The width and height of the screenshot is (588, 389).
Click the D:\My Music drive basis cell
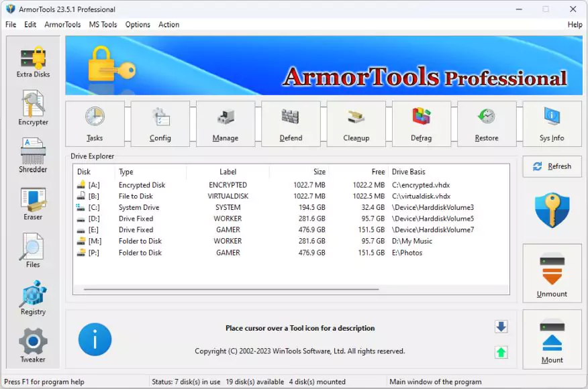point(411,241)
